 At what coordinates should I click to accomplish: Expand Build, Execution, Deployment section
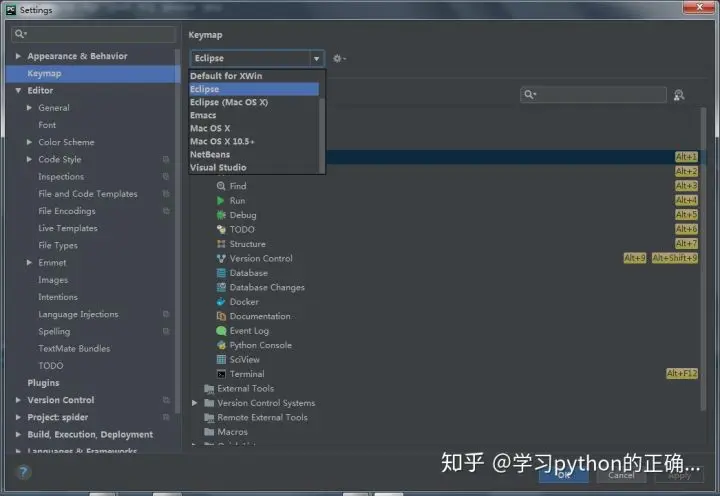click(x=18, y=434)
